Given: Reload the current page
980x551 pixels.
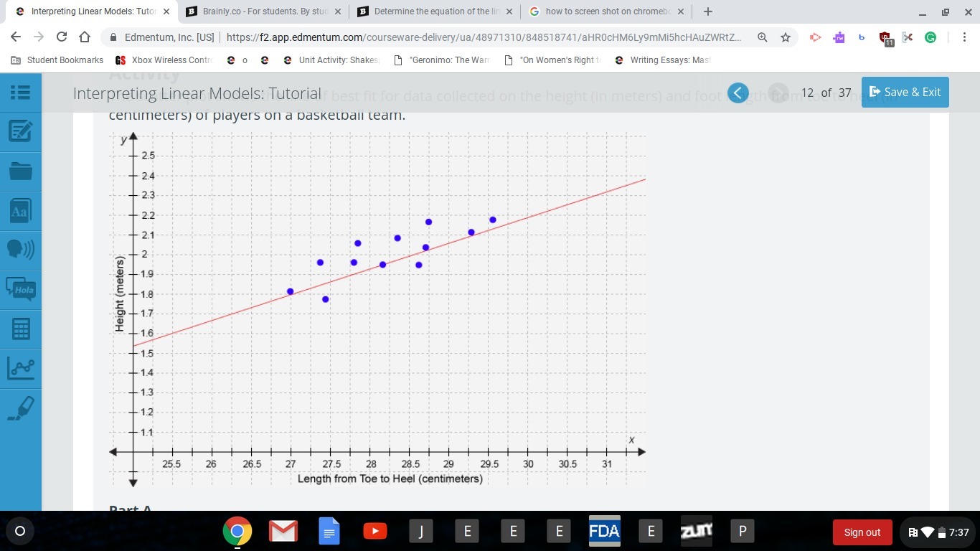Looking at the screenshot, I should click(x=62, y=37).
